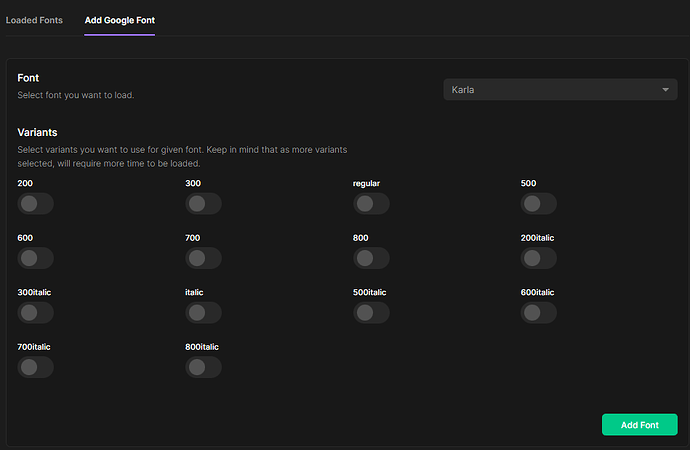This screenshot has width=690, height=450.
Task: Open the Karla font dropdown
Action: tap(560, 90)
